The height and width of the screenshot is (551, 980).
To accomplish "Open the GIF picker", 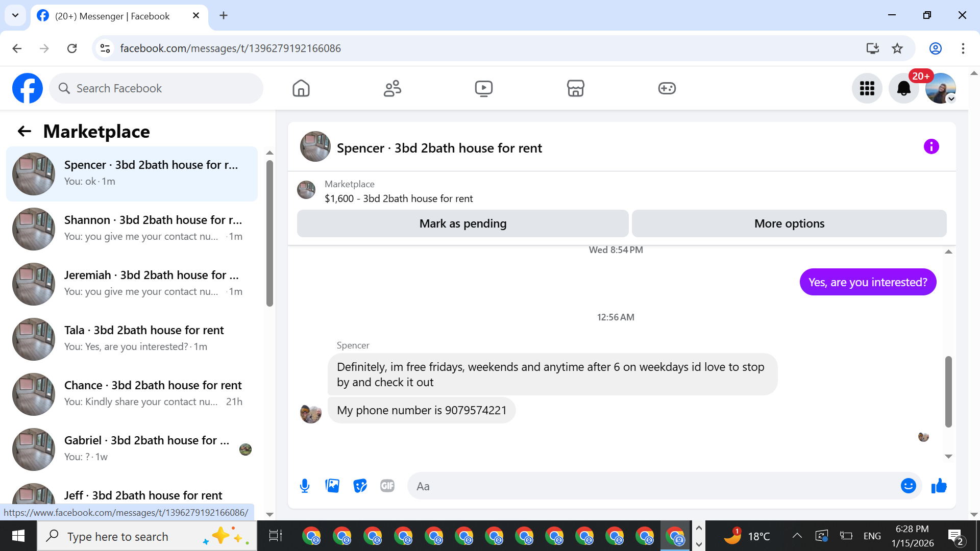I will [x=387, y=486].
